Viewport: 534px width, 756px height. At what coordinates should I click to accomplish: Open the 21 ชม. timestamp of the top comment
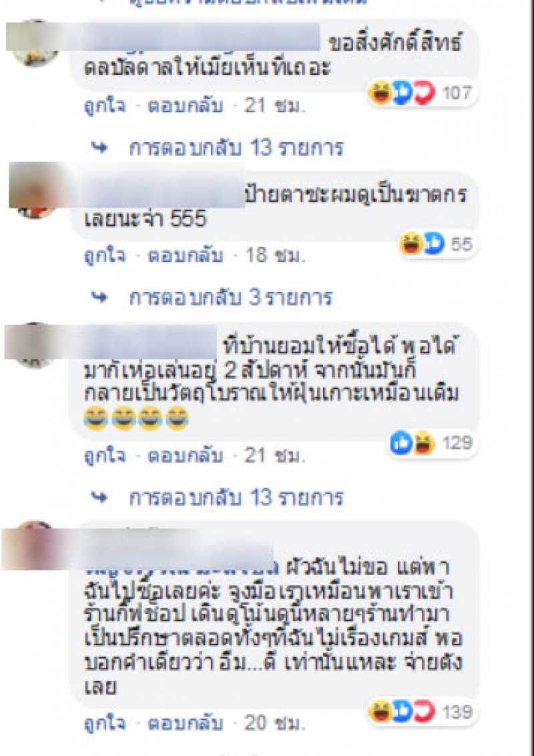[275, 106]
